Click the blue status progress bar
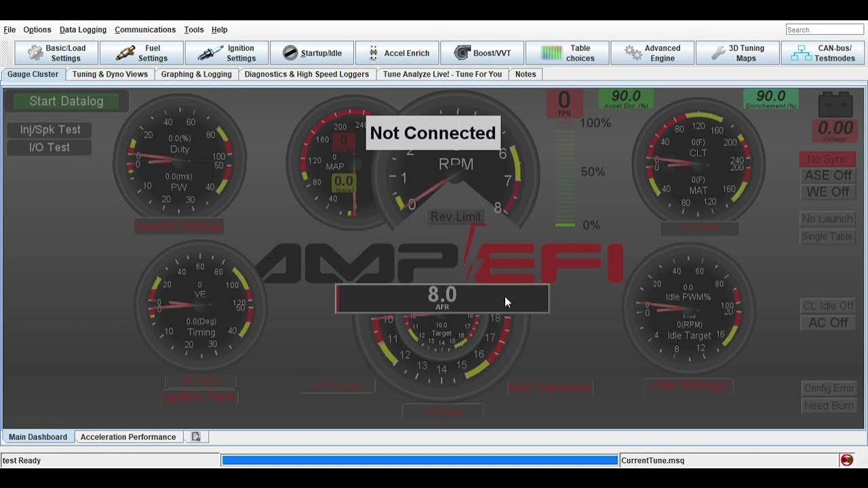Image resolution: width=868 pixels, height=488 pixels. [x=420, y=460]
